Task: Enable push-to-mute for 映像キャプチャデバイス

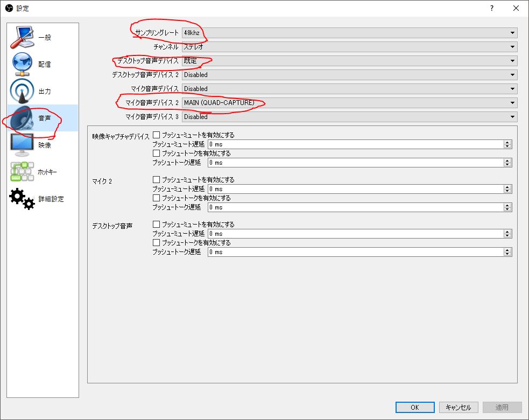Action: (x=156, y=135)
